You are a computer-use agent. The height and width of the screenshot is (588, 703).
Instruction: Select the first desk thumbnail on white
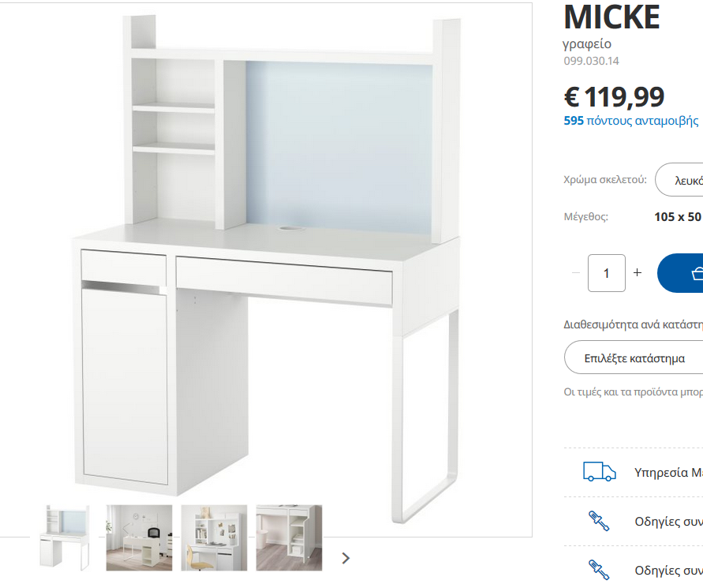(x=65, y=537)
